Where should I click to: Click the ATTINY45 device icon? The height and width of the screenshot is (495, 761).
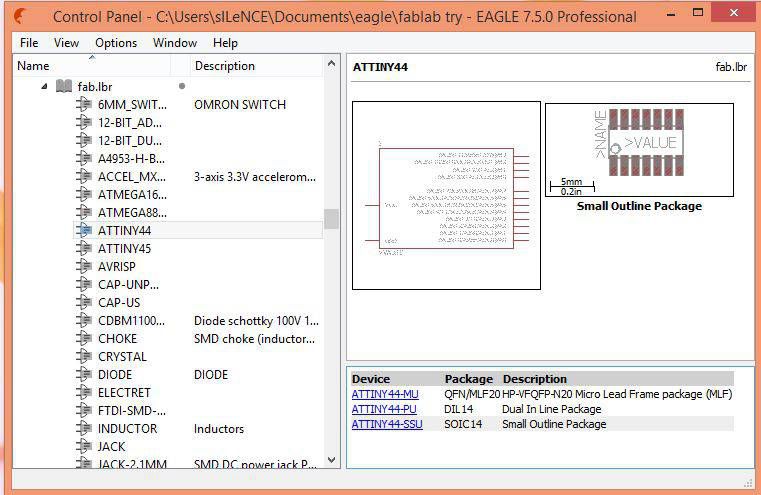[84, 248]
